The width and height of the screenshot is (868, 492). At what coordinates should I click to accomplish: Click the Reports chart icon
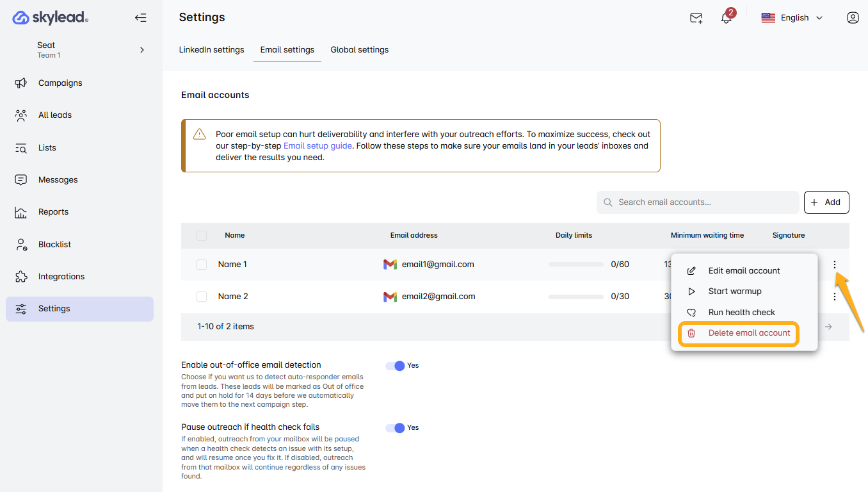21,212
